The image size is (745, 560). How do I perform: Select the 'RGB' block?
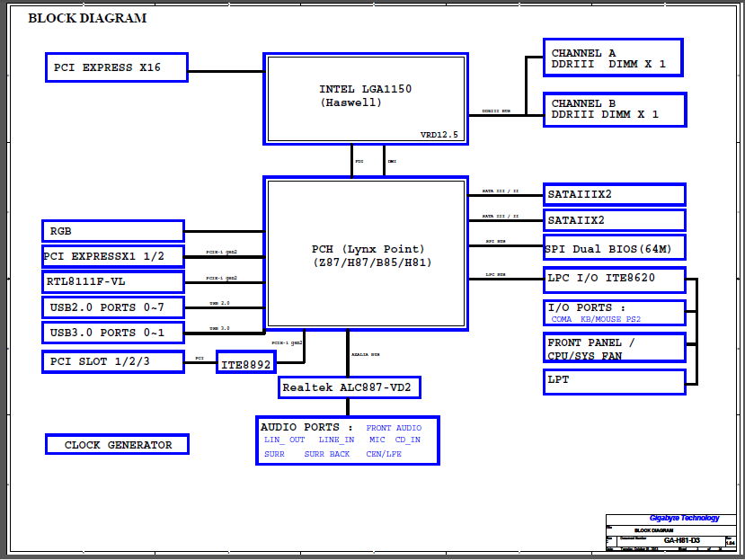tap(113, 231)
